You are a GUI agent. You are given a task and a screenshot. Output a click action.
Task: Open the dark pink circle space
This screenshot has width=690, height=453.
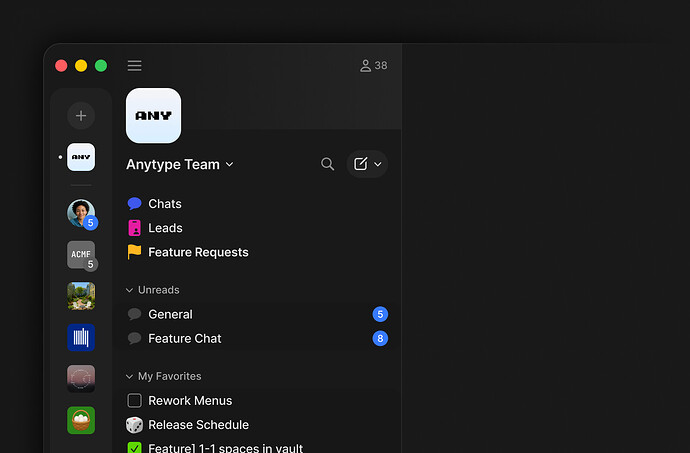pos(81,379)
